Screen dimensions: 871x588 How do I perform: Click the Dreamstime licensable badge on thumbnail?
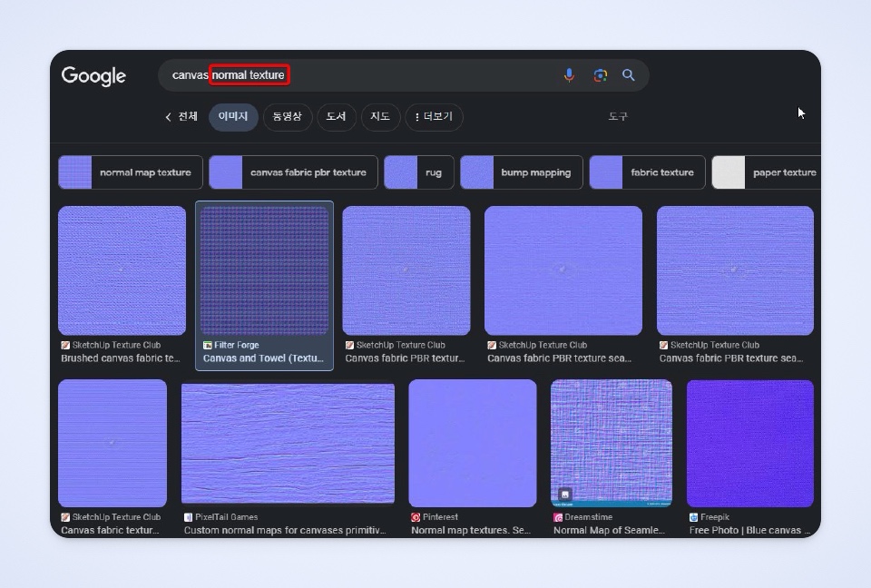pyautogui.click(x=564, y=495)
